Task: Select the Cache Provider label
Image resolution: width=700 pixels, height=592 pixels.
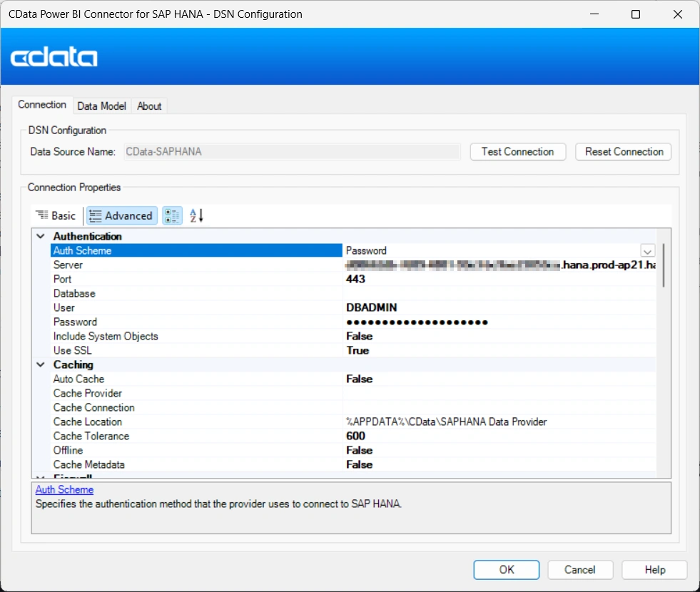Action: pos(88,394)
